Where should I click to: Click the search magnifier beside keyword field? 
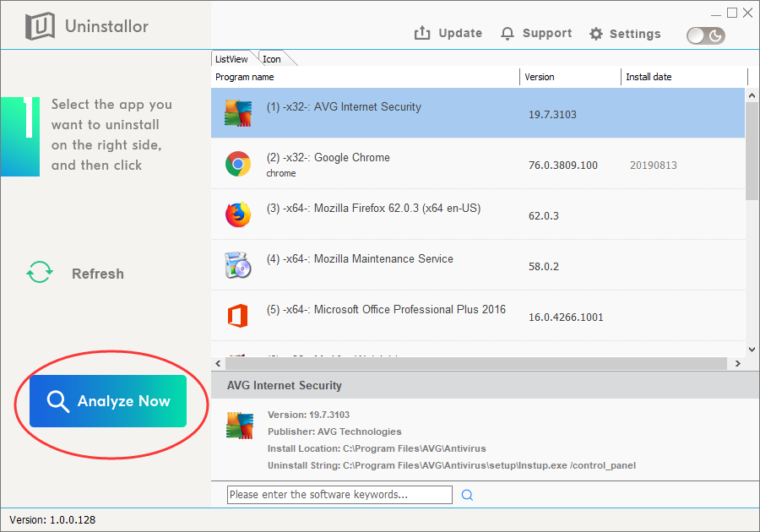pos(467,495)
